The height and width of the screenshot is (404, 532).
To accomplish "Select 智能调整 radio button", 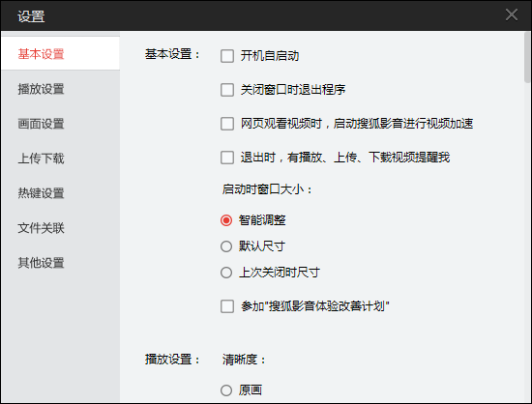I will click(x=226, y=220).
